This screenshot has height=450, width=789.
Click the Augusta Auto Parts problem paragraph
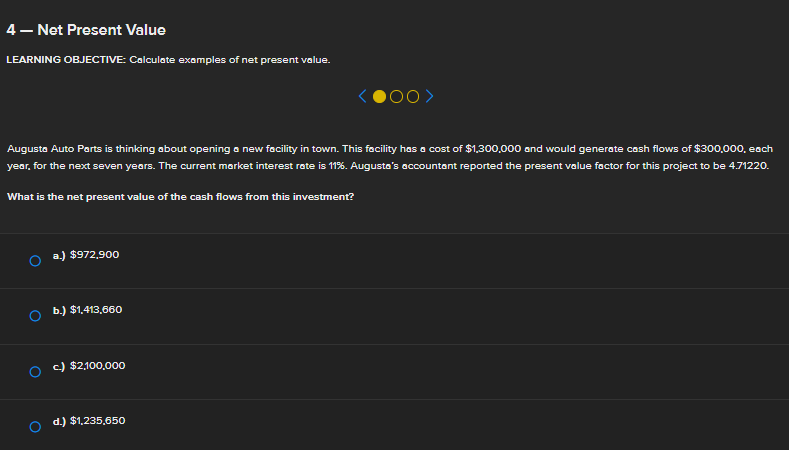click(389, 156)
